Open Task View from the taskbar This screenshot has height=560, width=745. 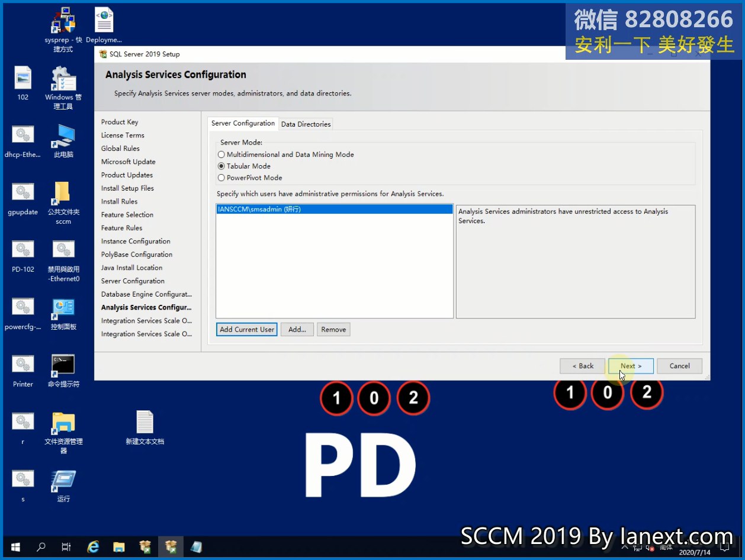tap(66, 548)
